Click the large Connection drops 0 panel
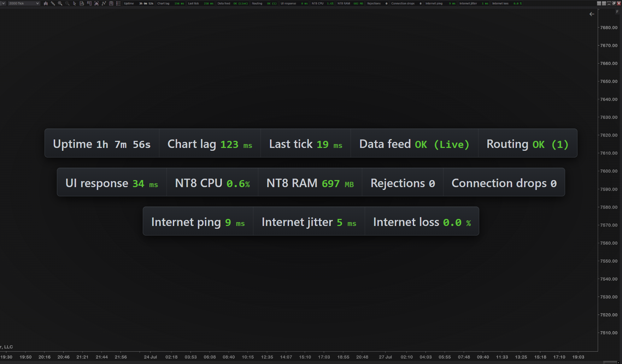 (504, 182)
